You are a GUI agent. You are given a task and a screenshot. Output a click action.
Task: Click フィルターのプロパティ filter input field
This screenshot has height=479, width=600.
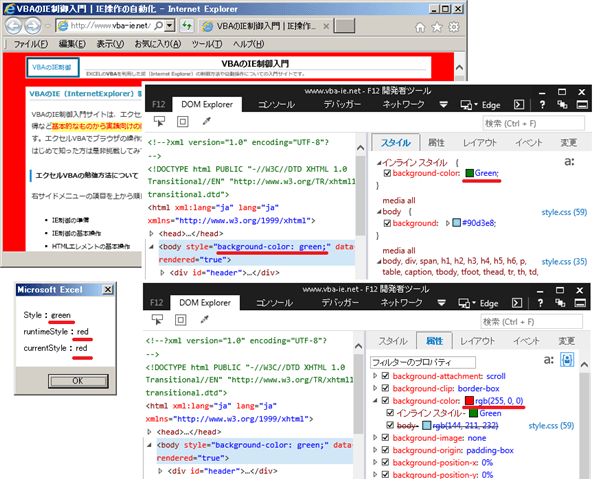[423, 362]
